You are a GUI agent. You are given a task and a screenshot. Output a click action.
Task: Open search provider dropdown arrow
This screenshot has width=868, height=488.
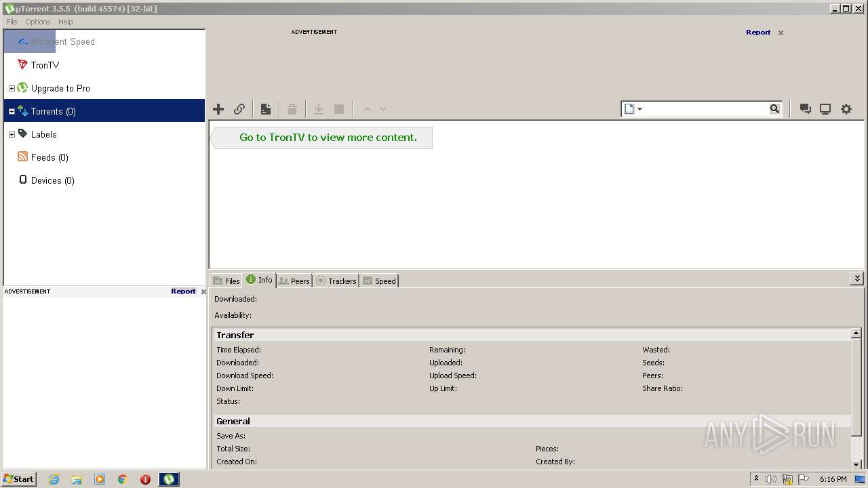(x=639, y=109)
